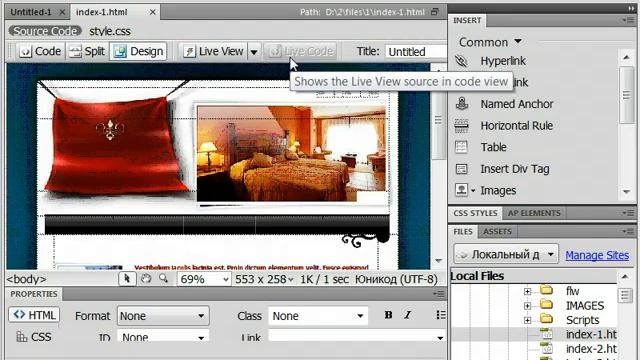Edit the document Title field
The image size is (640, 360).
click(x=416, y=52)
